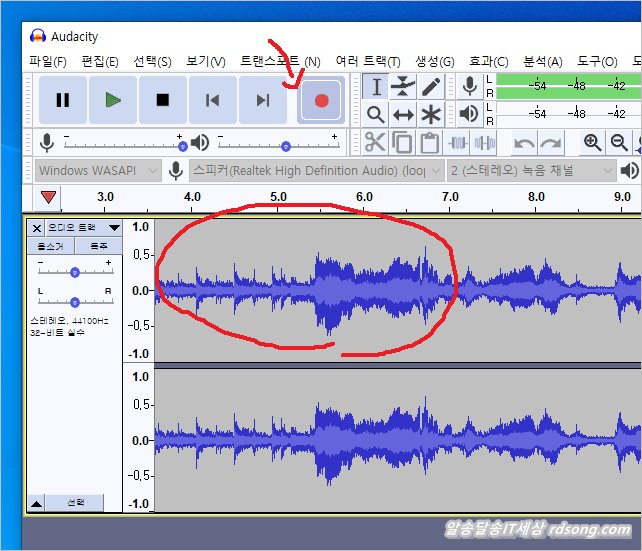Redo the last undone action
642x551 pixels.
click(x=551, y=142)
